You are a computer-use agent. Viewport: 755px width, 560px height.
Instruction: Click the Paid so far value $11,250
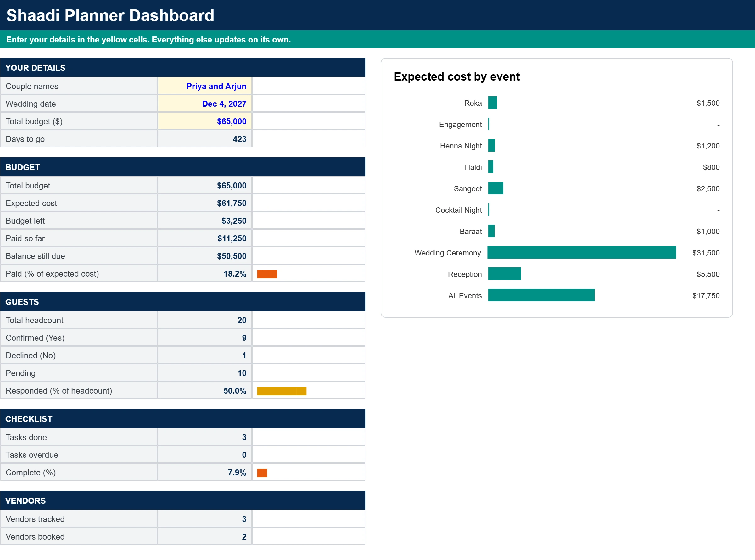point(205,238)
